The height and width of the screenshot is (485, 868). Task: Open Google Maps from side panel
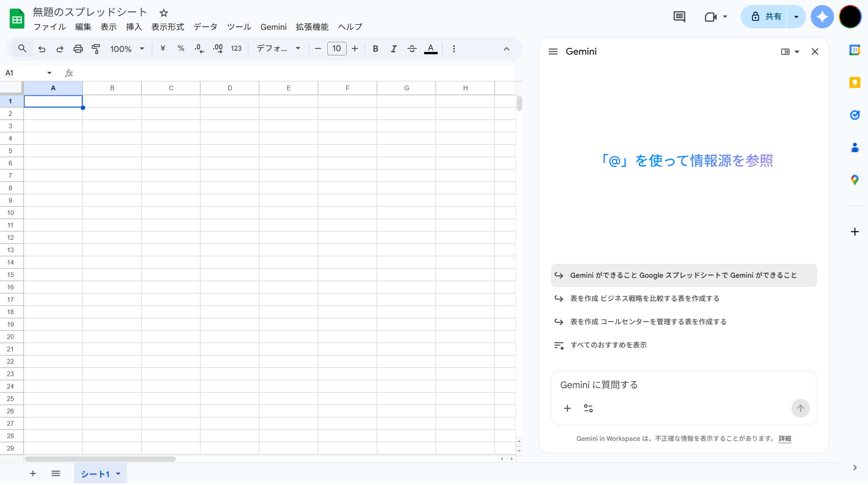(854, 180)
